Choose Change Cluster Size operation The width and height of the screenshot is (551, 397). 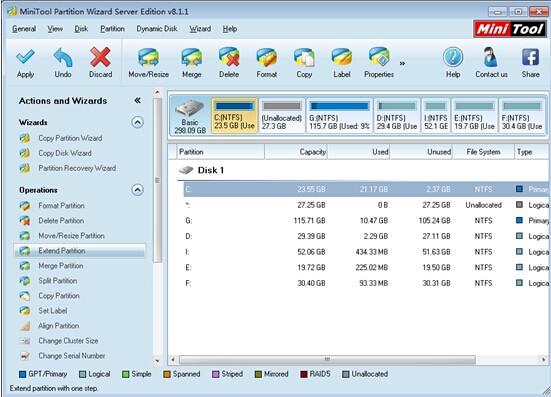click(x=68, y=341)
